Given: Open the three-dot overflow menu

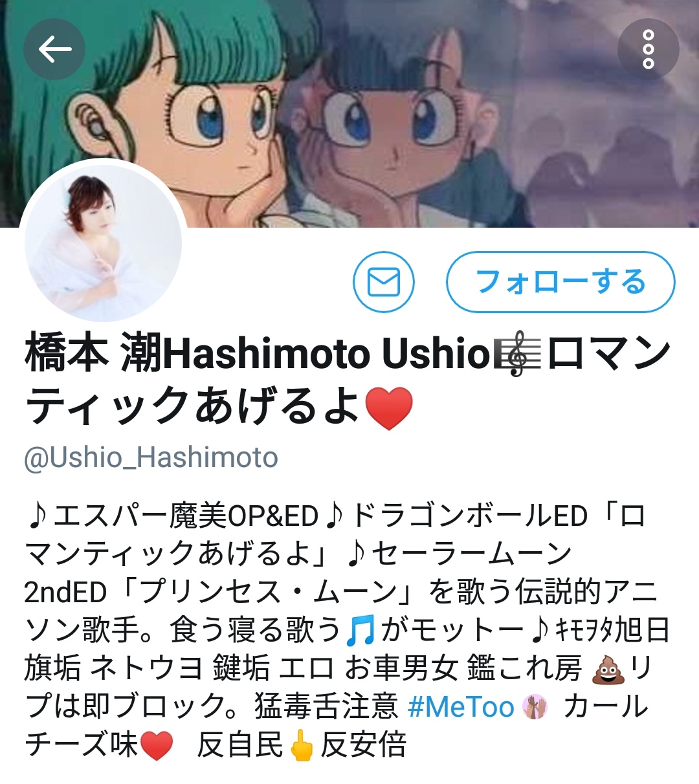Looking at the screenshot, I should click(x=648, y=50).
